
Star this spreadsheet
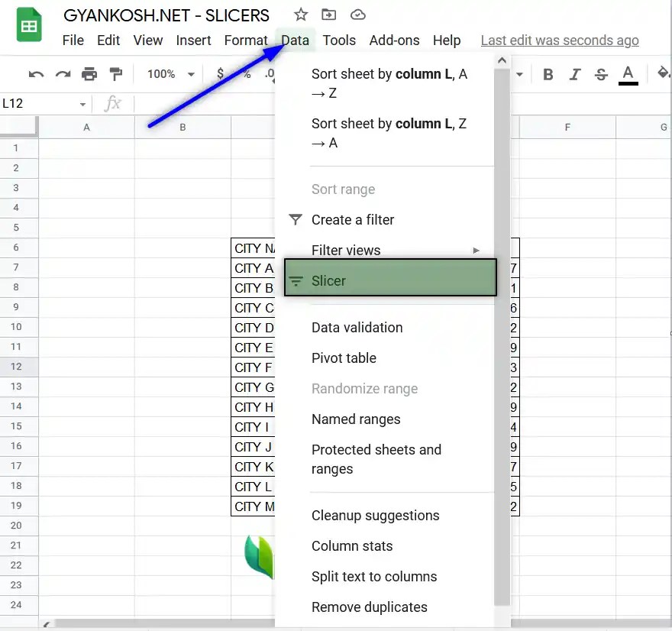pos(300,15)
